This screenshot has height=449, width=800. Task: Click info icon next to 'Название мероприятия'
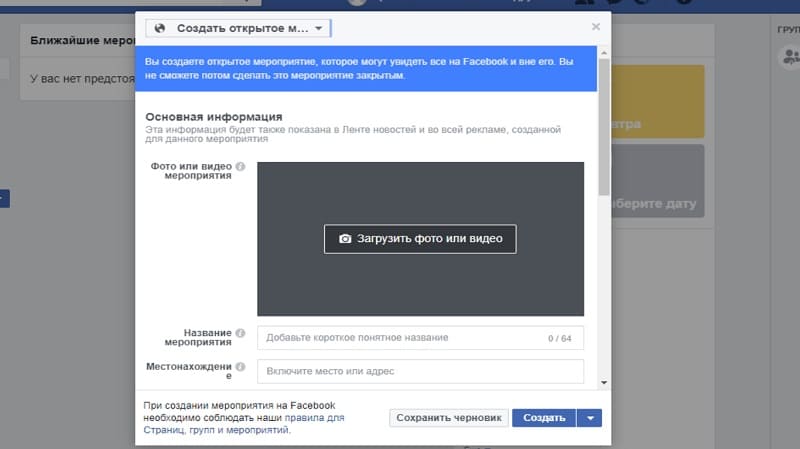(x=240, y=333)
